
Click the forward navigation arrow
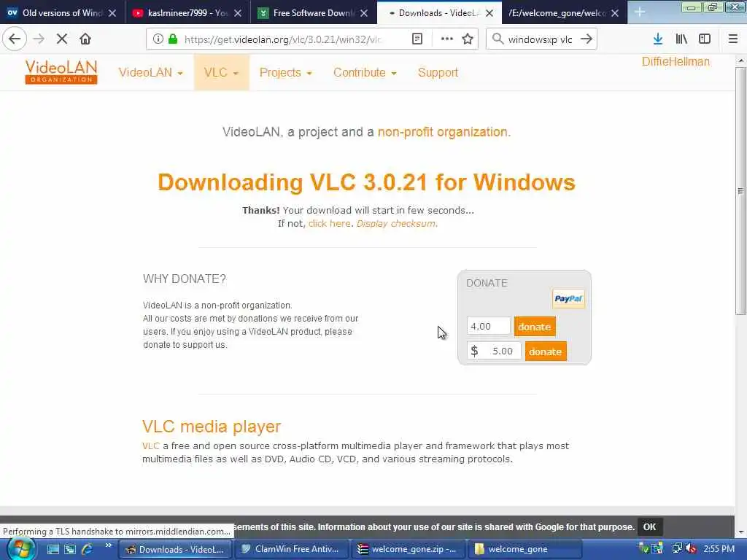point(39,39)
